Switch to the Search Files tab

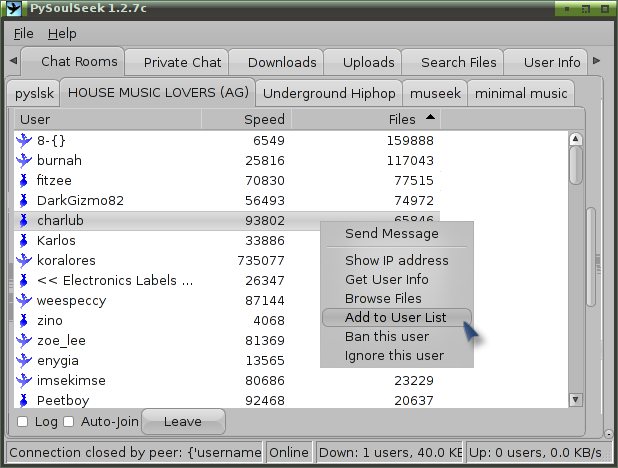pos(452,62)
